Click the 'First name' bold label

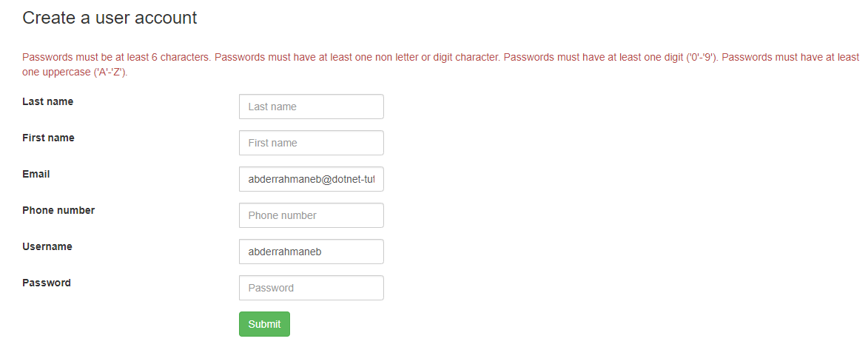pyautogui.click(x=48, y=138)
